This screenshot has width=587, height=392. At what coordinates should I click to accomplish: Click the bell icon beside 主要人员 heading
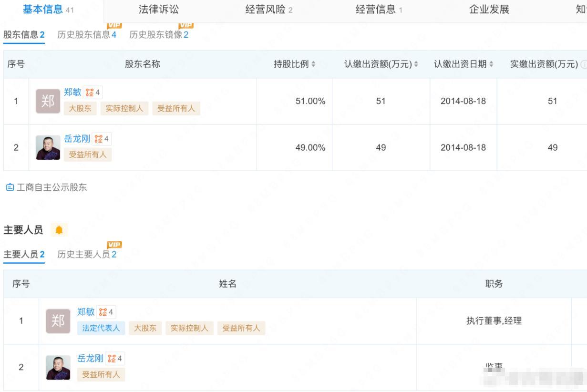pyautogui.click(x=59, y=230)
